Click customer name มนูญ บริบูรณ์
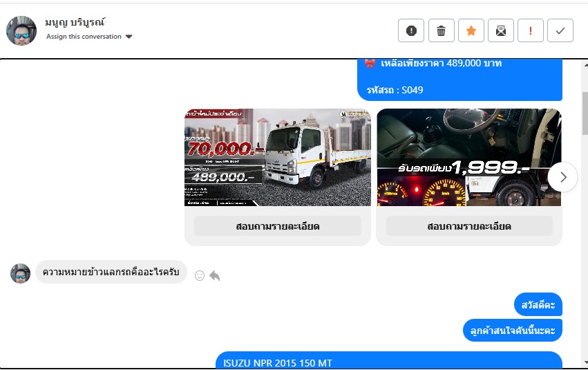 (x=75, y=22)
